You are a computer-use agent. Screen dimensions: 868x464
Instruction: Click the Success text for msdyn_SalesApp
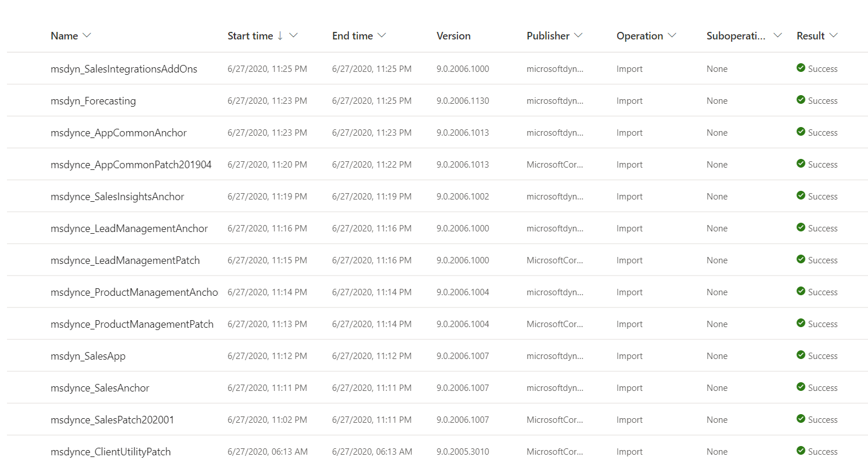[823, 356]
